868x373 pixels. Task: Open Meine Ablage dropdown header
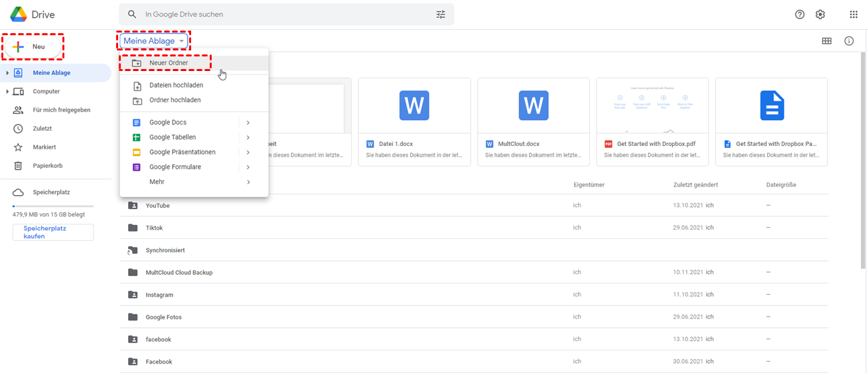pyautogui.click(x=153, y=41)
